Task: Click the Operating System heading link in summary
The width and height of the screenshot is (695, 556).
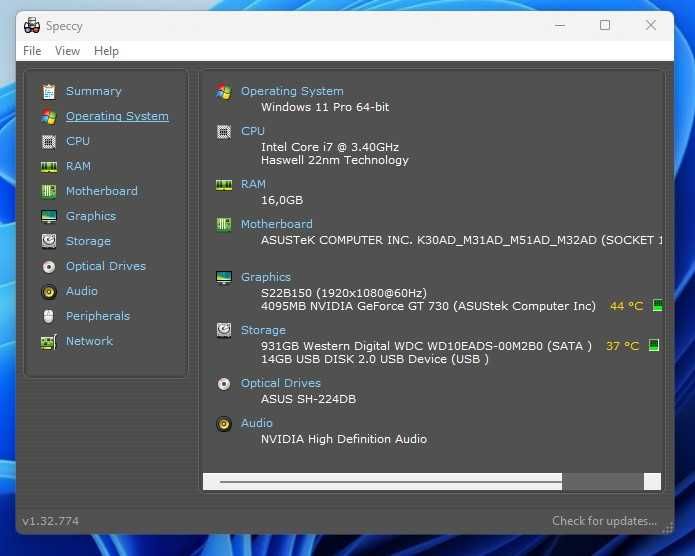Action: click(292, 91)
